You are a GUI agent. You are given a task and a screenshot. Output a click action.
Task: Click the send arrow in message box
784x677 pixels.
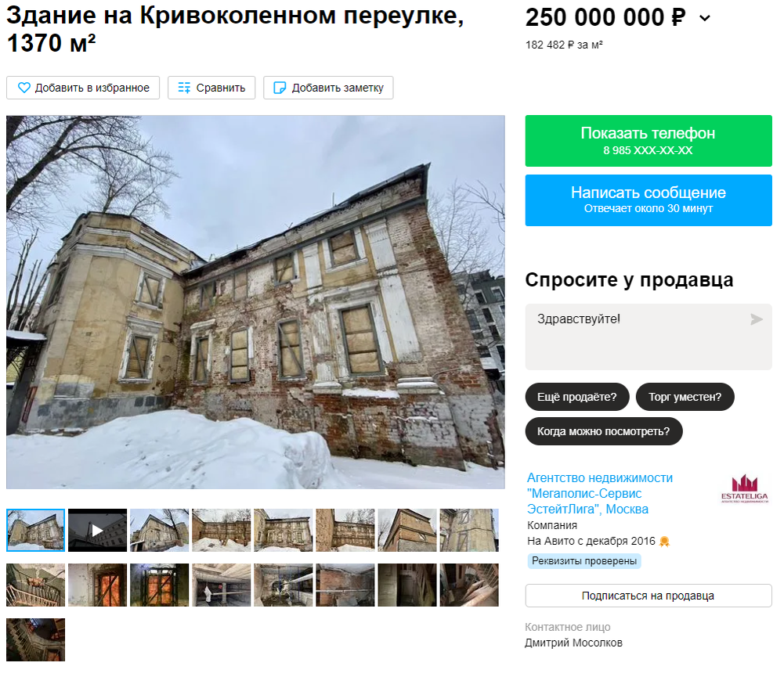click(756, 319)
